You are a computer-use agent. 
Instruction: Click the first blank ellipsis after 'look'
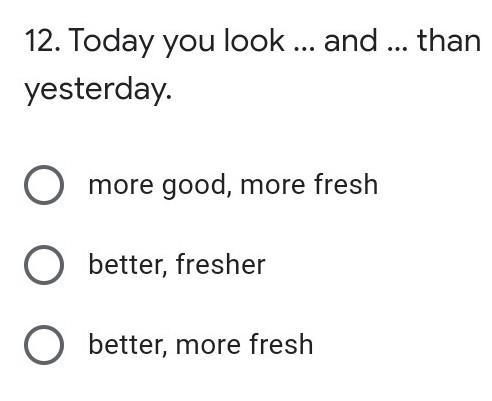coord(304,50)
